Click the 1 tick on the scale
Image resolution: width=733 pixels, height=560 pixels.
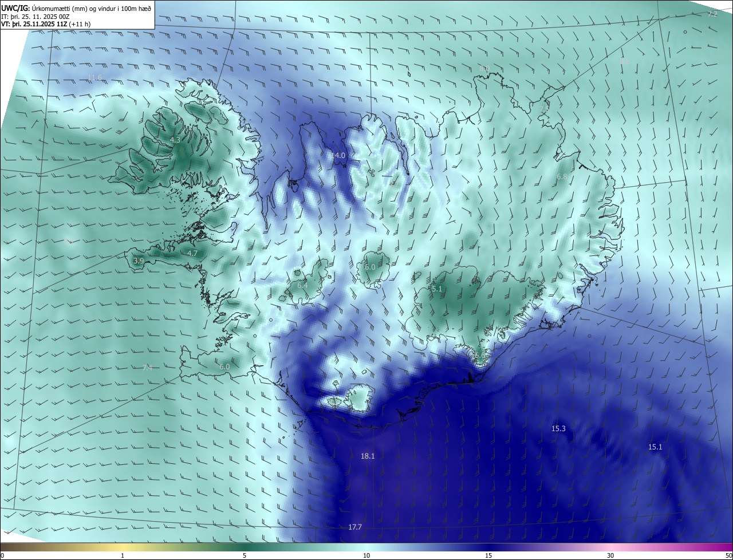(x=123, y=556)
